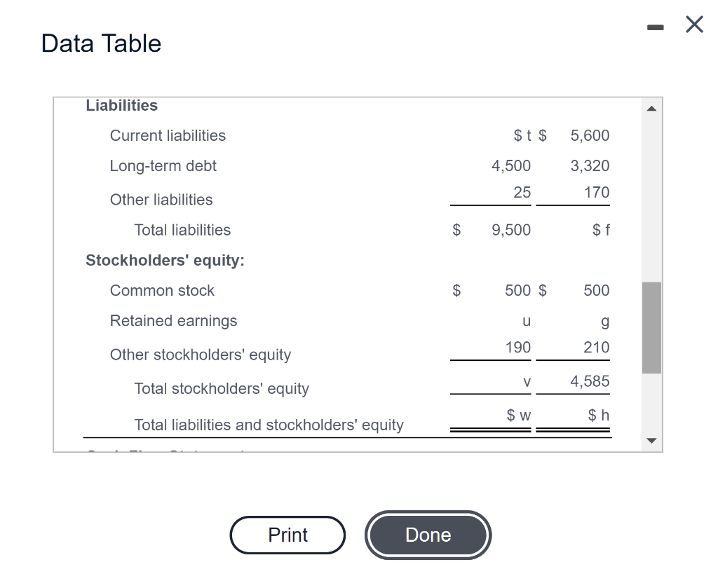Viewport: 718px width, 588px height.
Task: Click the Data Table title text
Action: [x=100, y=43]
